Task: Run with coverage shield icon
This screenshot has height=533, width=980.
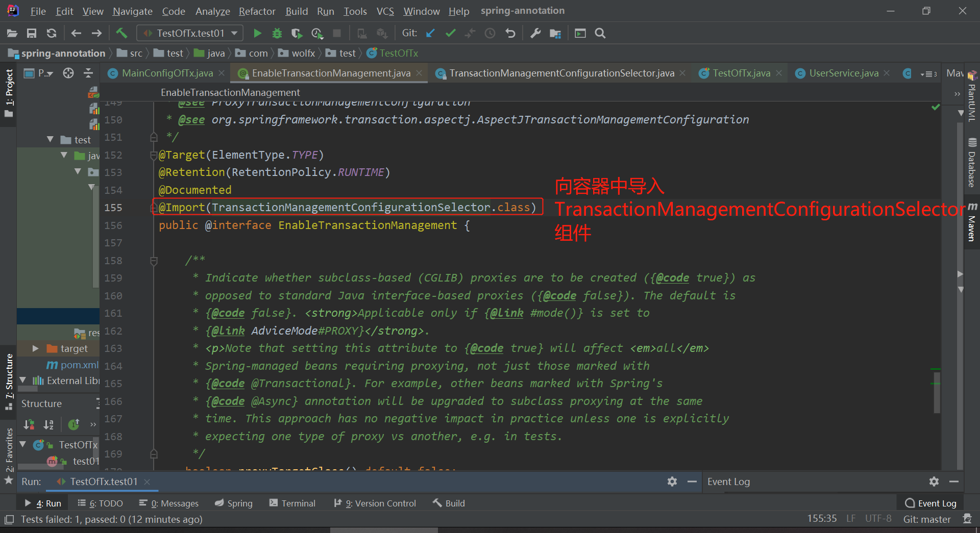Action: coord(297,33)
